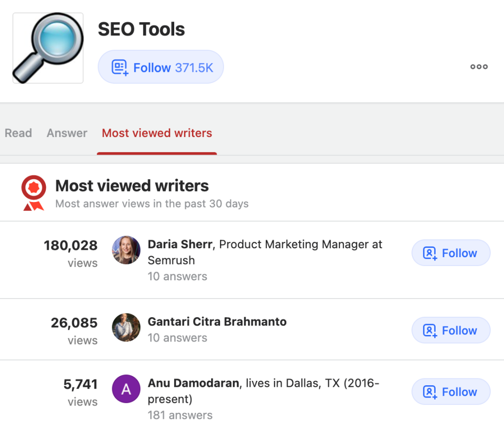This screenshot has height=436, width=504.
Task: Click the 26,085 views count
Action: (x=74, y=323)
